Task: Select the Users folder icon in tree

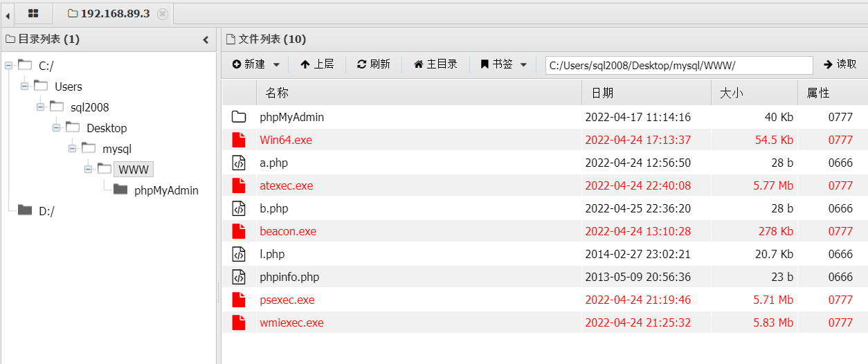Action: click(41, 86)
